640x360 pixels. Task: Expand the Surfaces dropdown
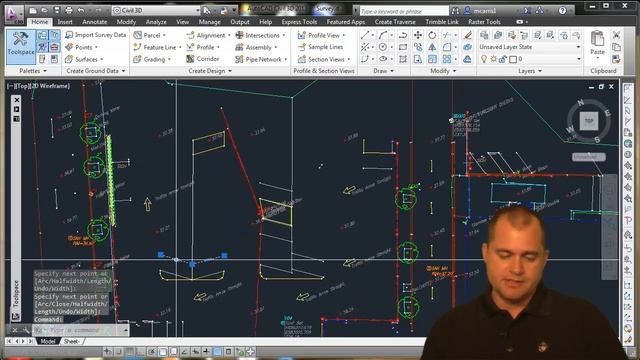pos(102,60)
